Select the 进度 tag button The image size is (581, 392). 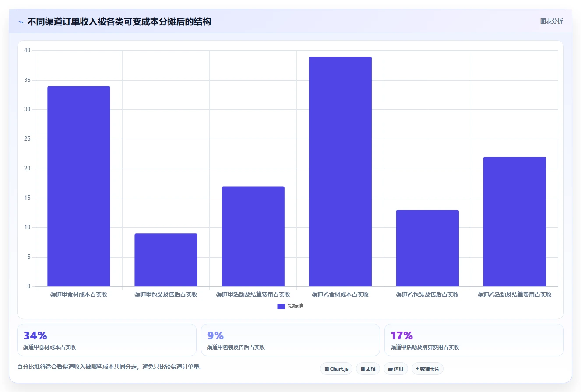pos(396,369)
